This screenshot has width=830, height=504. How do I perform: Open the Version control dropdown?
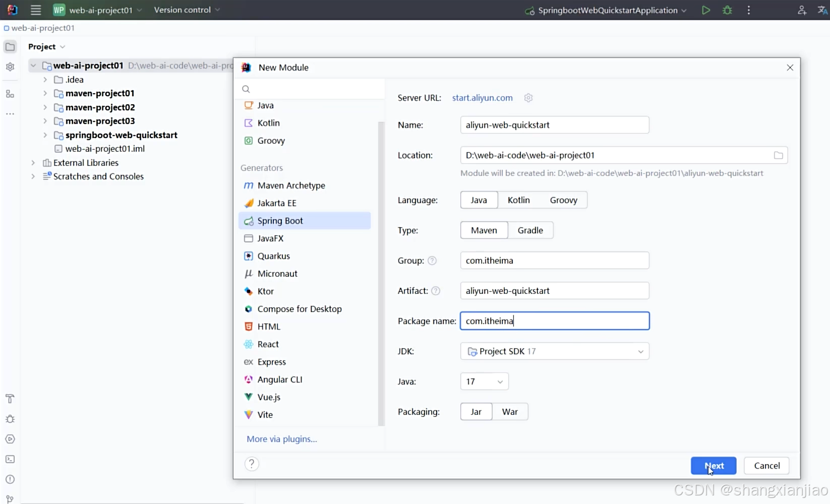click(187, 10)
